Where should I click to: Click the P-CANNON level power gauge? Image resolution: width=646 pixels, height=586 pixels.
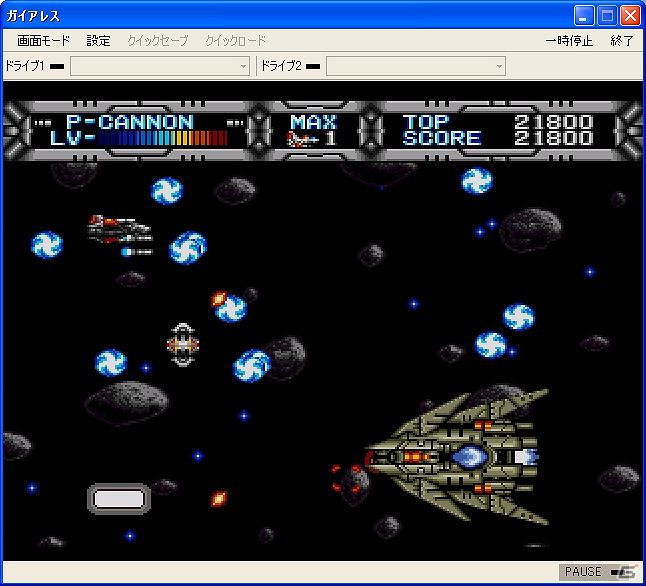(x=162, y=138)
